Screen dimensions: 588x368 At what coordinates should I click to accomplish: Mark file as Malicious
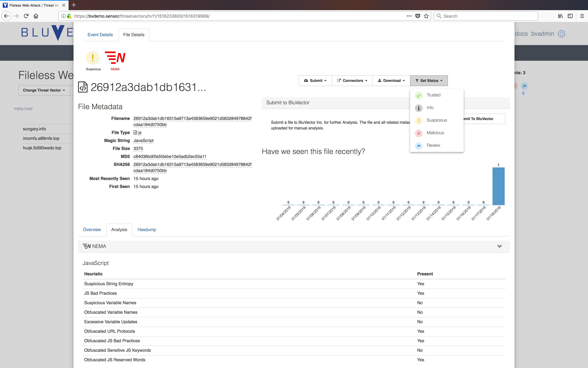coord(437,133)
